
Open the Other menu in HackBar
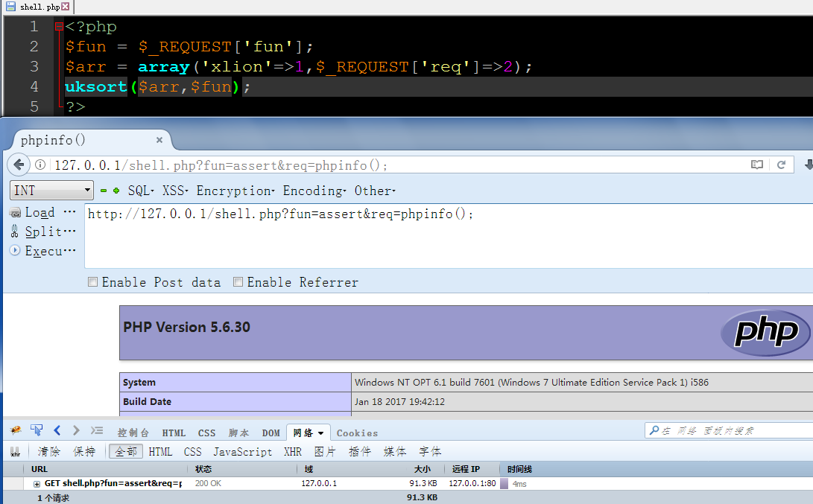click(375, 191)
